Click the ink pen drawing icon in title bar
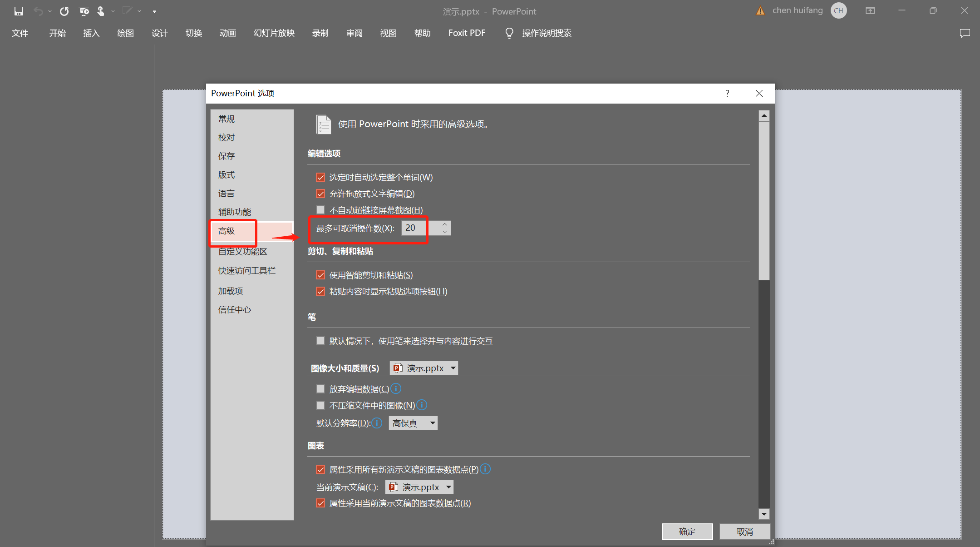 click(127, 10)
